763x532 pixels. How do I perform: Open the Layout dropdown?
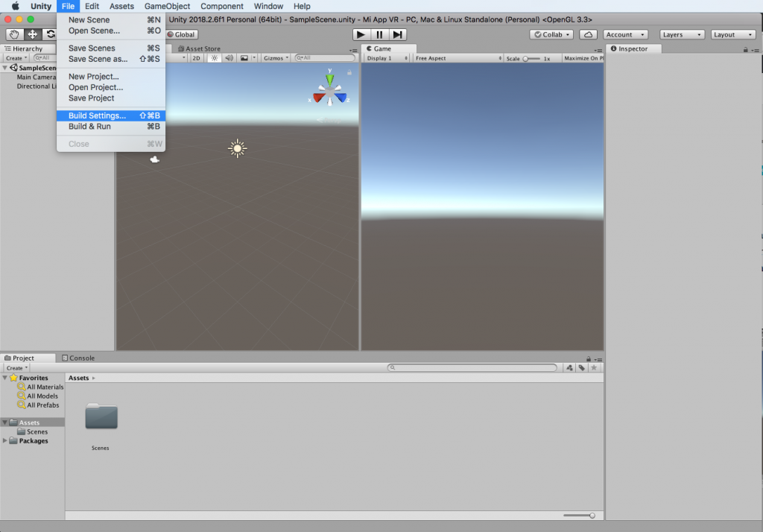click(x=733, y=34)
